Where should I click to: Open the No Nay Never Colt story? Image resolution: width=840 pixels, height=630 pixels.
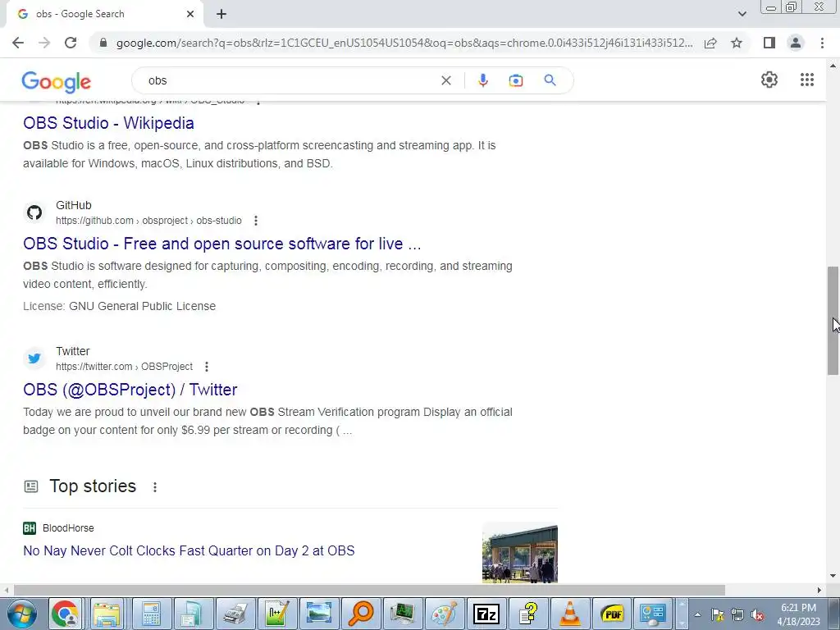click(x=189, y=550)
